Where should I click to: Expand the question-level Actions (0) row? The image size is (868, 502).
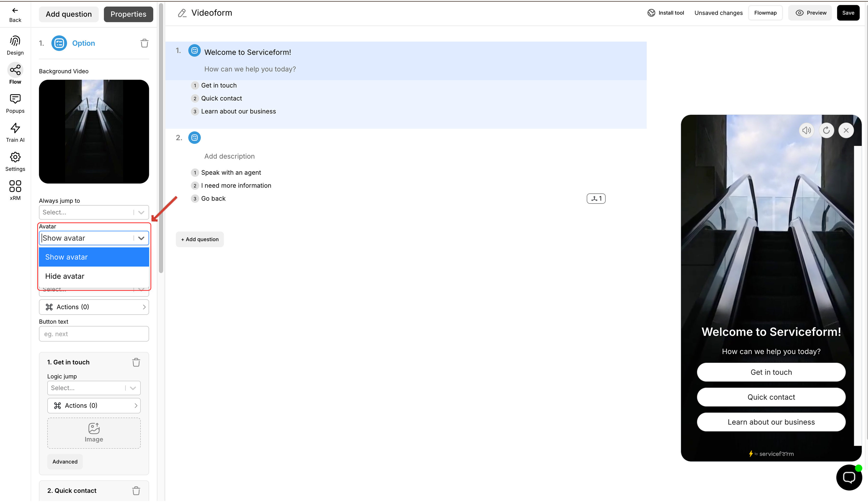(x=94, y=307)
